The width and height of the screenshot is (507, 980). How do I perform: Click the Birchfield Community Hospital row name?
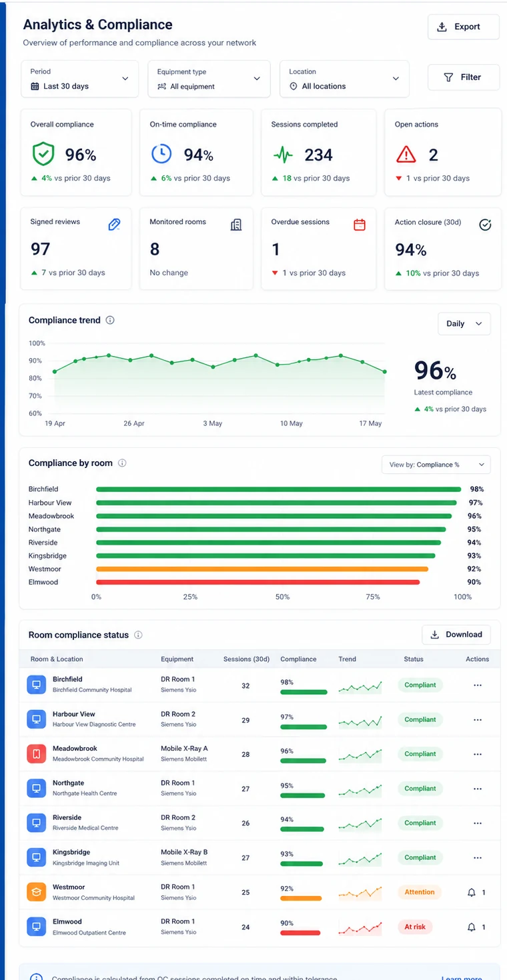[92, 690]
